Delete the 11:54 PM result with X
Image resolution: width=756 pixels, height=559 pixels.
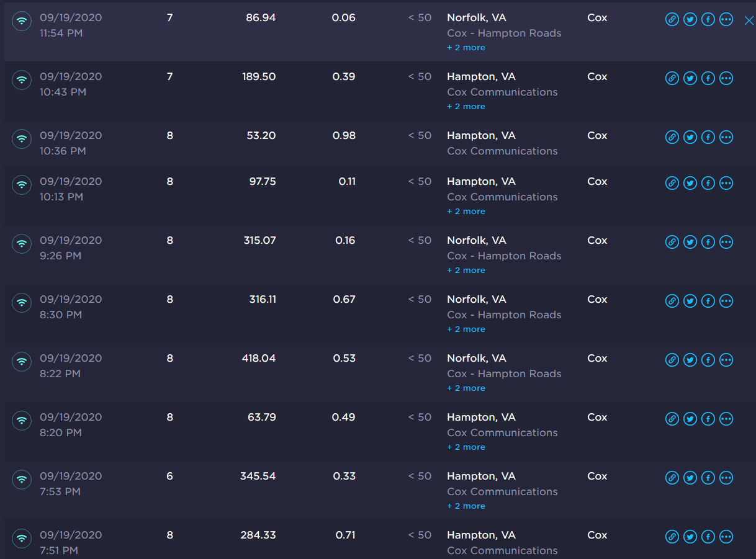(x=749, y=20)
